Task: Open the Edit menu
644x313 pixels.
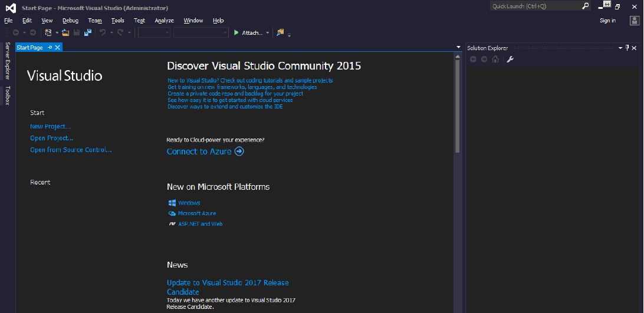Action: click(x=27, y=21)
